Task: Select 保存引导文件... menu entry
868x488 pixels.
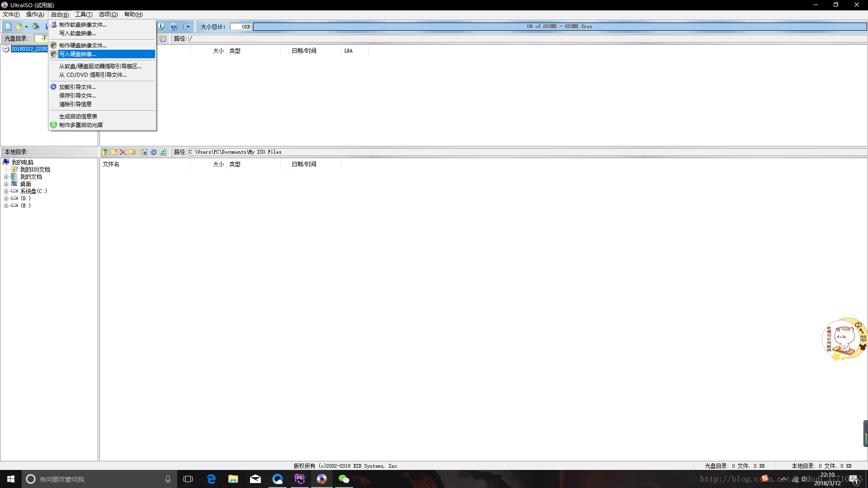Action: coord(102,96)
